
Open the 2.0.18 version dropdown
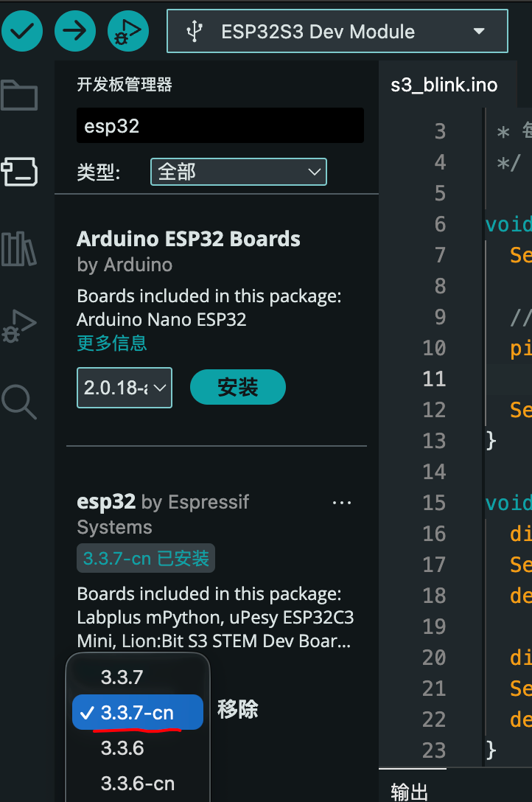pos(125,388)
